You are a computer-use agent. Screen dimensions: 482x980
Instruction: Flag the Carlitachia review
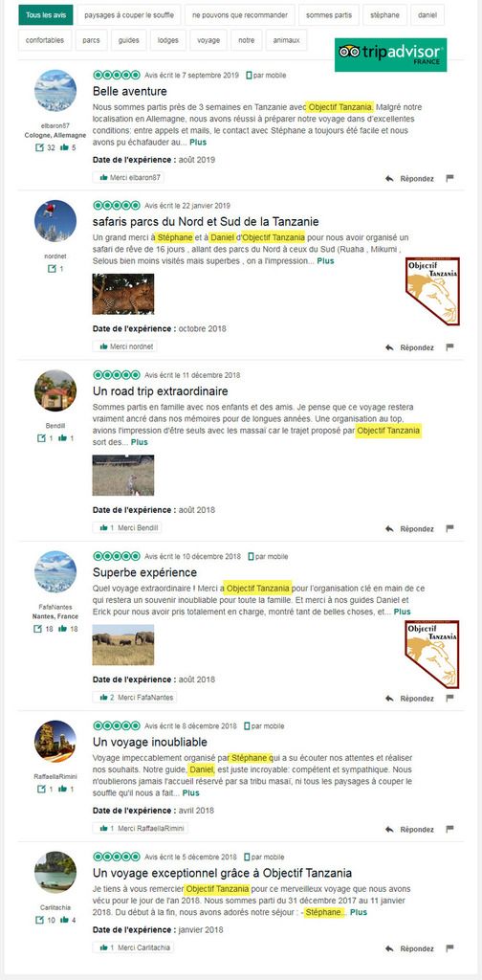(449, 948)
